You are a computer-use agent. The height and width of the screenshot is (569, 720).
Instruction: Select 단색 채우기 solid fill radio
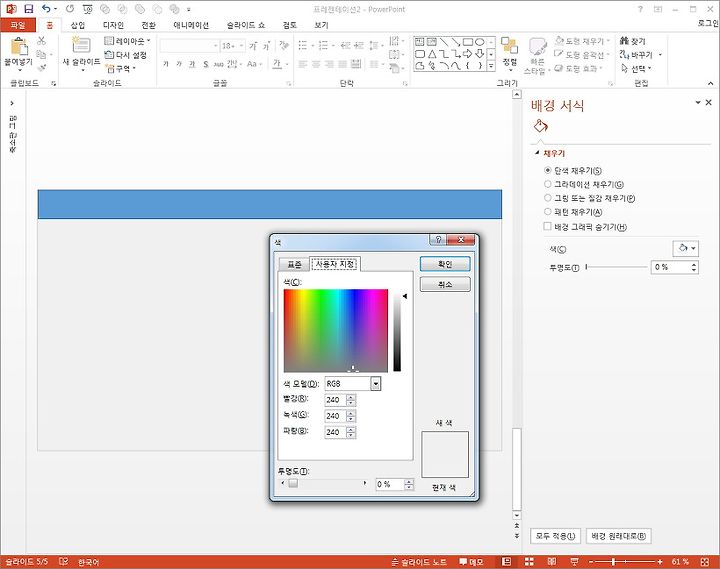(x=547, y=170)
